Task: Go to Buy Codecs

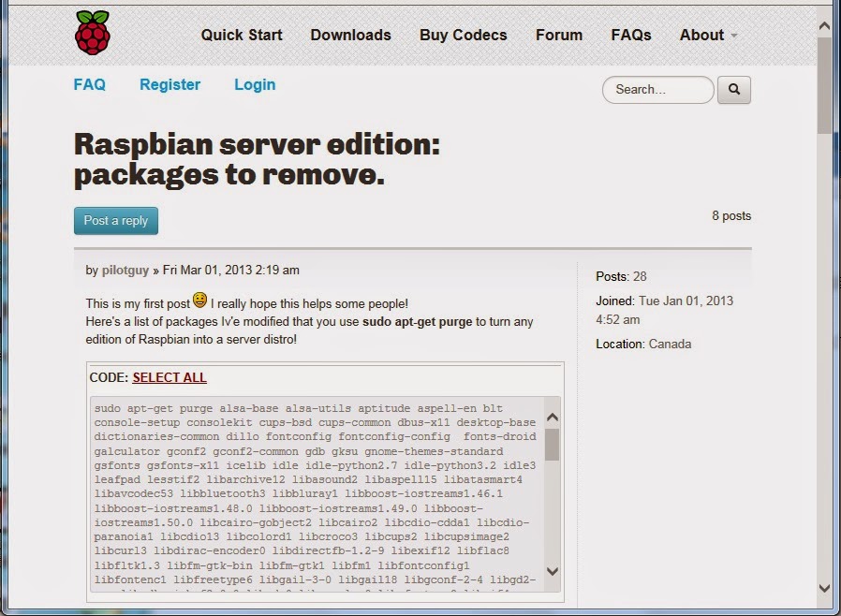Action: (463, 35)
